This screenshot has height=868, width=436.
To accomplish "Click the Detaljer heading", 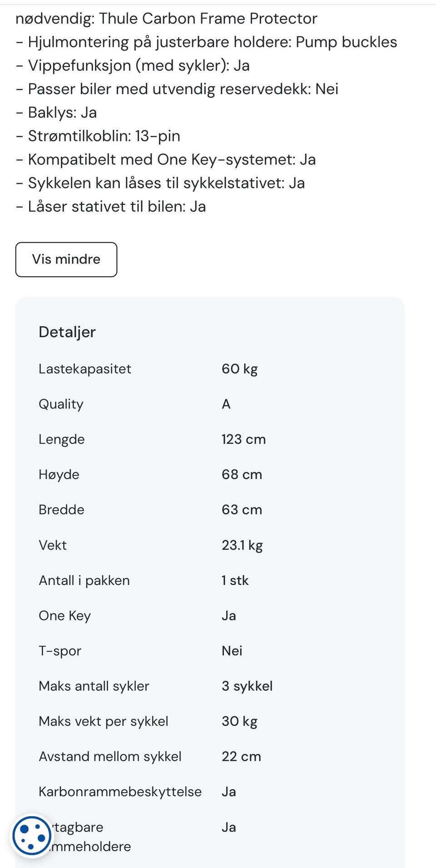I will [x=67, y=332].
